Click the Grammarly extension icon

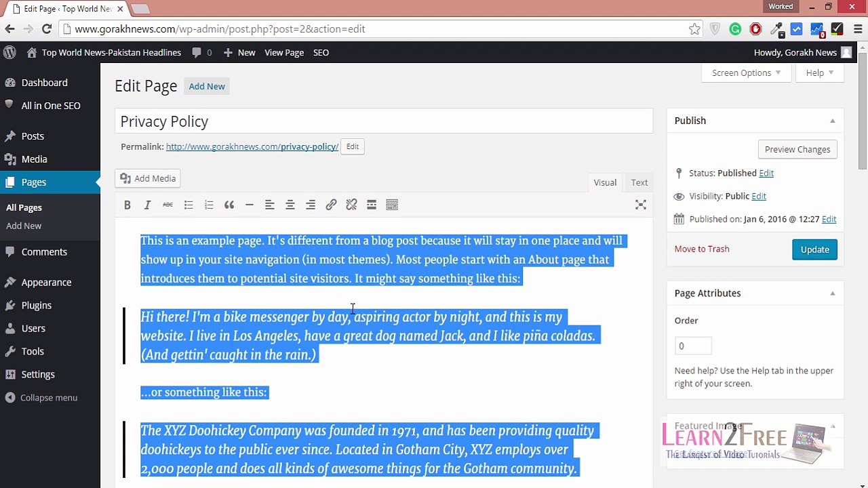pos(735,29)
